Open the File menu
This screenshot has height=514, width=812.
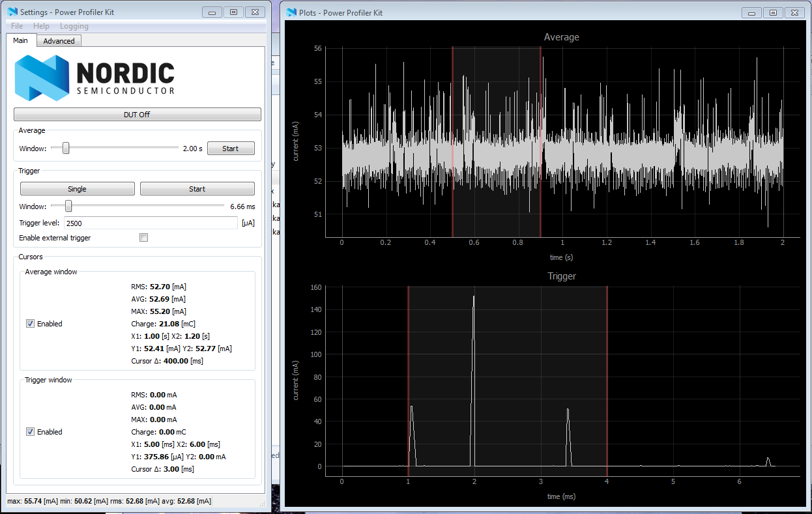click(x=17, y=26)
